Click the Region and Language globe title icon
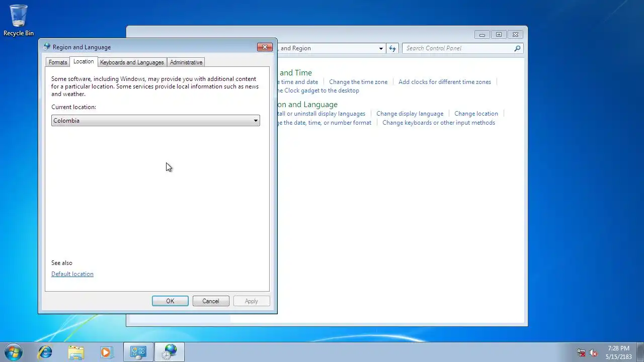644x362 pixels. (47, 47)
